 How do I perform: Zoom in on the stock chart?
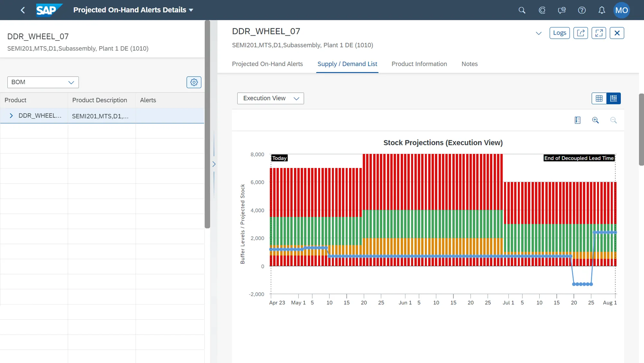pyautogui.click(x=595, y=120)
